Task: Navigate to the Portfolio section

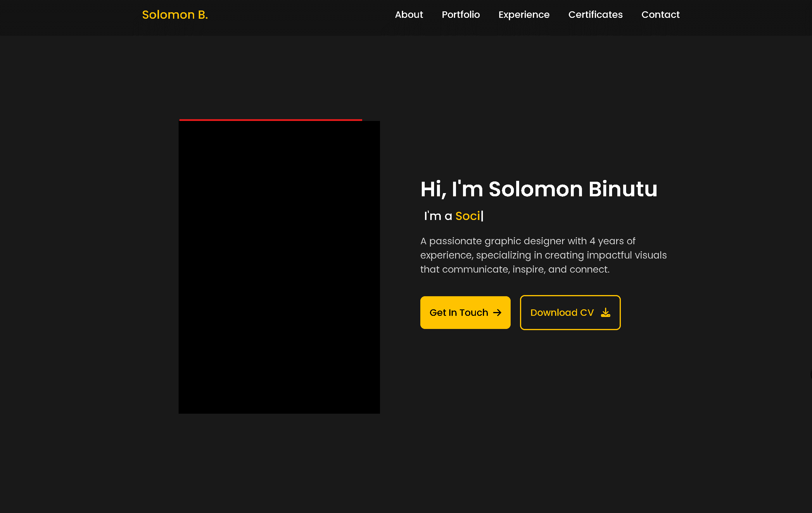Action: tap(461, 15)
